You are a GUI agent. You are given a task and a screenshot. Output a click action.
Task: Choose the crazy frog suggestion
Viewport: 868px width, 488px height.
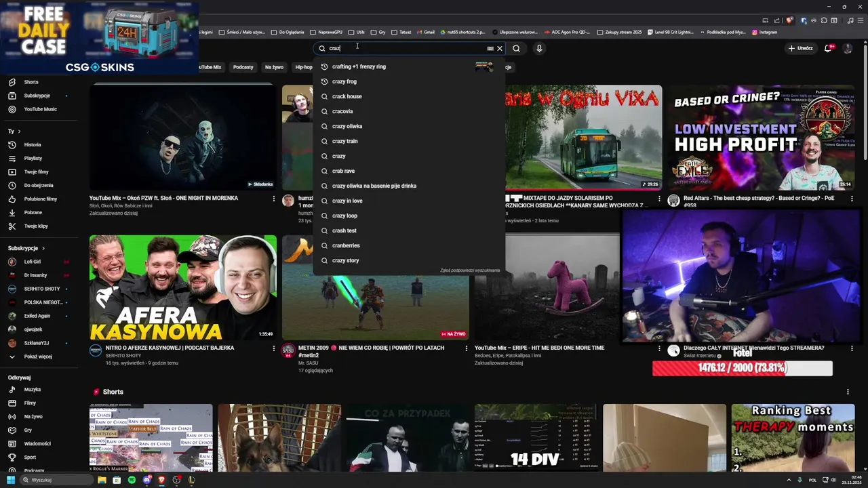click(409, 81)
